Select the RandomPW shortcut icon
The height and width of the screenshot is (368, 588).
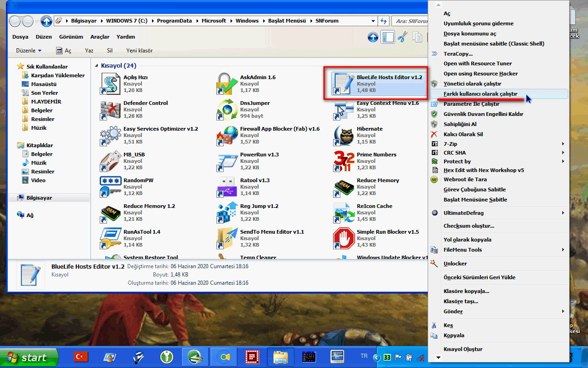111,187
